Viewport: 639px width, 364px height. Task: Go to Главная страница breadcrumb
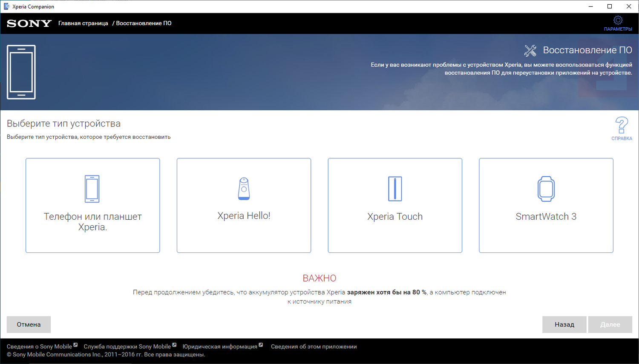(83, 23)
